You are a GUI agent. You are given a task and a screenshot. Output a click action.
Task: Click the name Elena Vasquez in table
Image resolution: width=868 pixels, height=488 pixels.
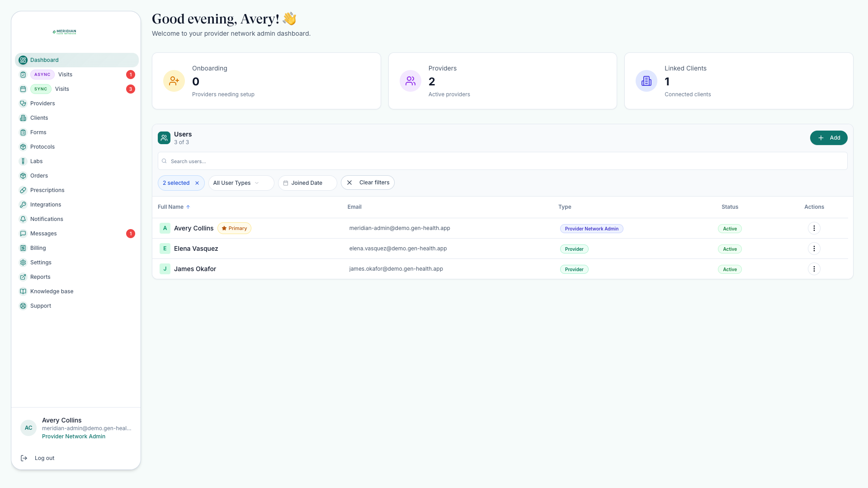click(x=196, y=249)
